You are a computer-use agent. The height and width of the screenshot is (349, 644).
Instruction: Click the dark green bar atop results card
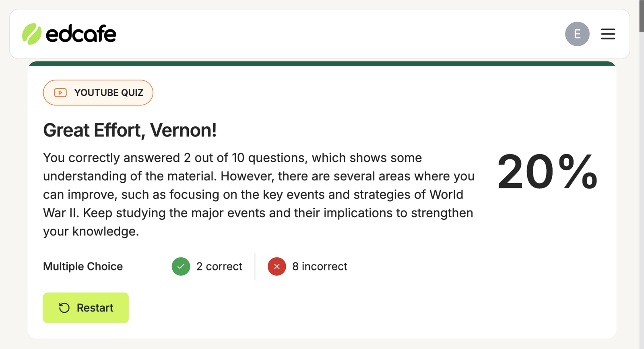[322, 64]
